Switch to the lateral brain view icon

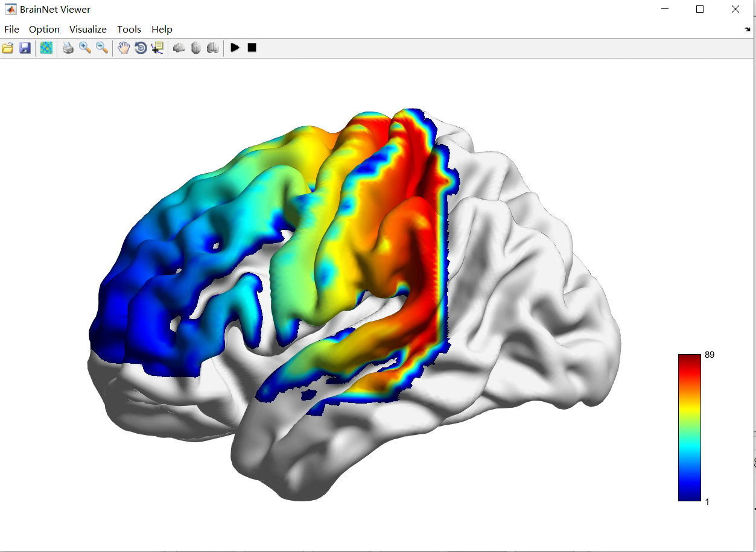pos(178,48)
